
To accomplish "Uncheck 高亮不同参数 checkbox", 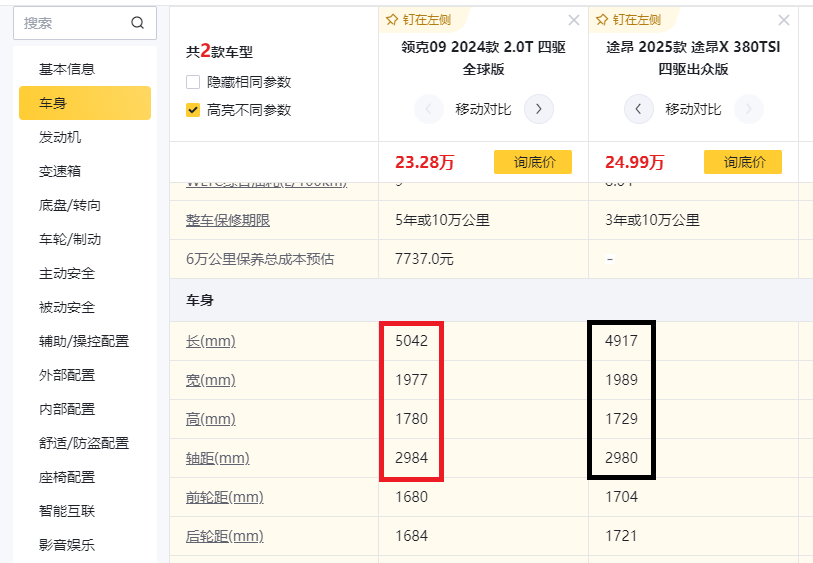I will [193, 110].
